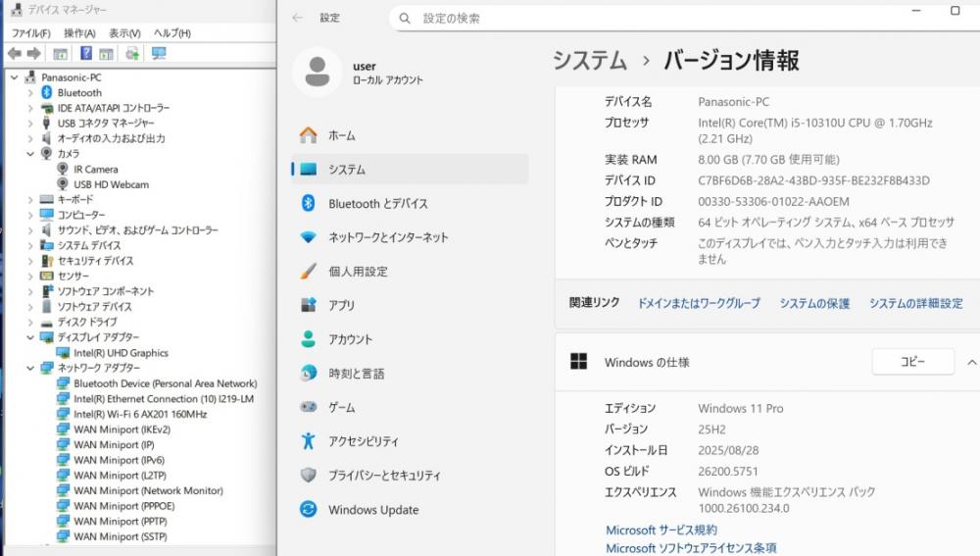Open the 表示(V) menu
This screenshot has height=556, width=980.
pyautogui.click(x=124, y=33)
